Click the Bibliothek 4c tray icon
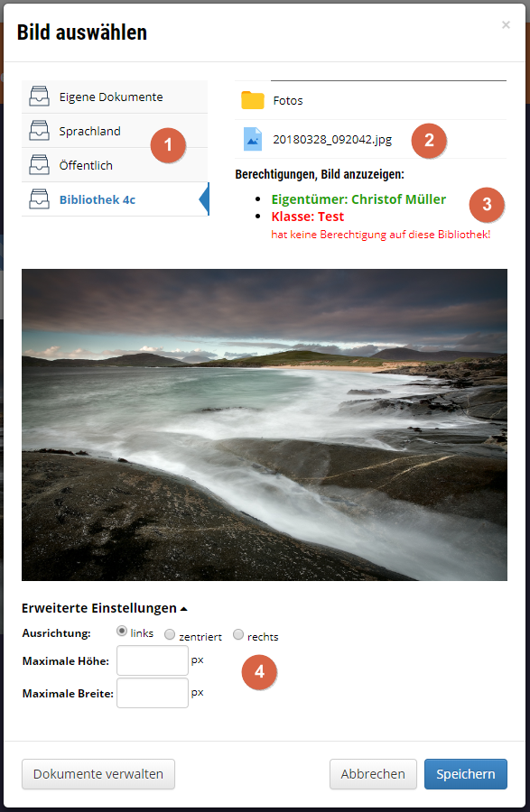530x812 pixels. [x=40, y=199]
